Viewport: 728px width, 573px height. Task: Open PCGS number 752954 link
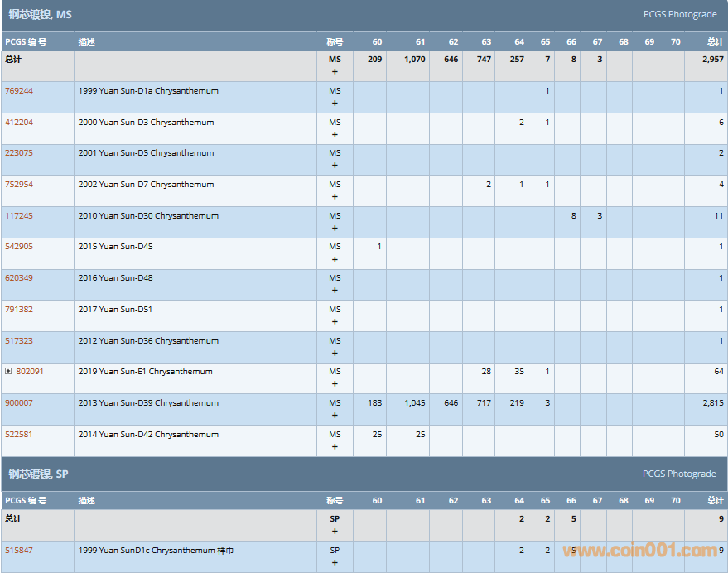click(x=19, y=185)
